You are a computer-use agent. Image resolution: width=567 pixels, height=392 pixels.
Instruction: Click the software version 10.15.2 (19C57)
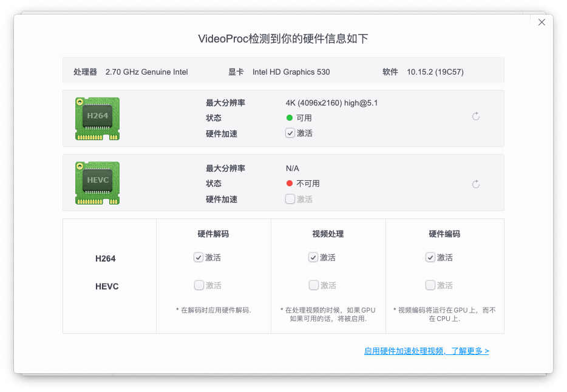435,72
